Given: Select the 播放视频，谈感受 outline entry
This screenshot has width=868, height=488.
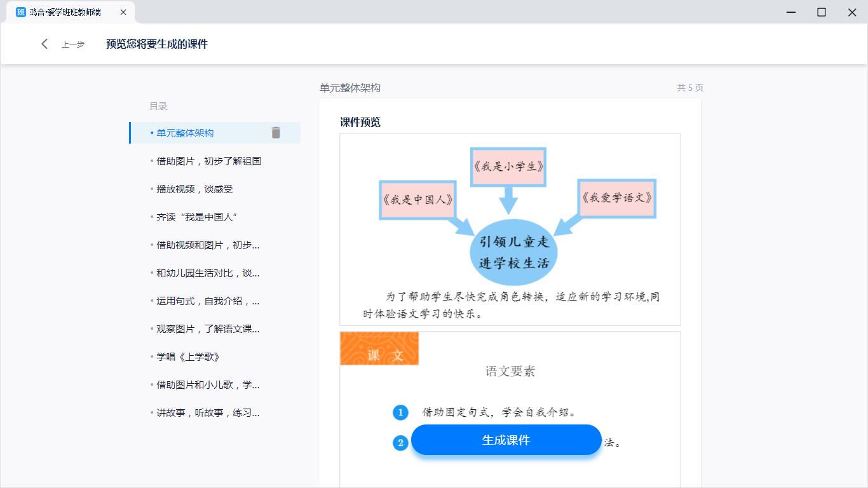Looking at the screenshot, I should pyautogui.click(x=197, y=189).
